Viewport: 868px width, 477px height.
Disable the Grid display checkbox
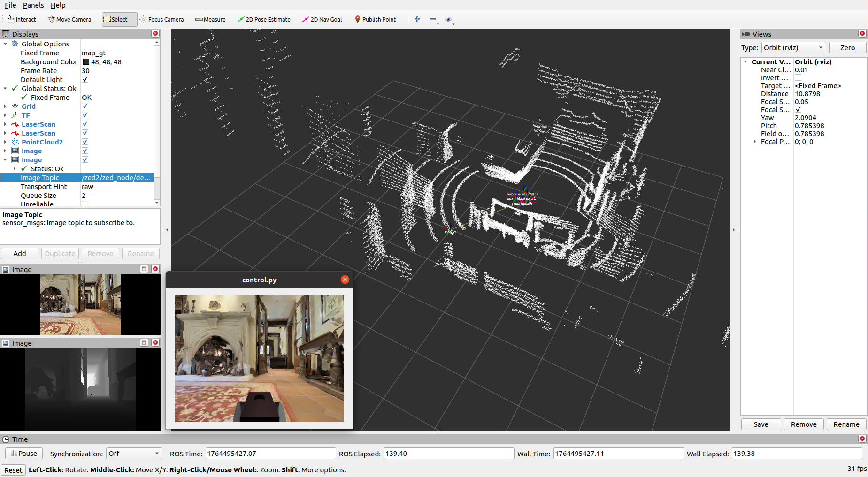coord(85,106)
